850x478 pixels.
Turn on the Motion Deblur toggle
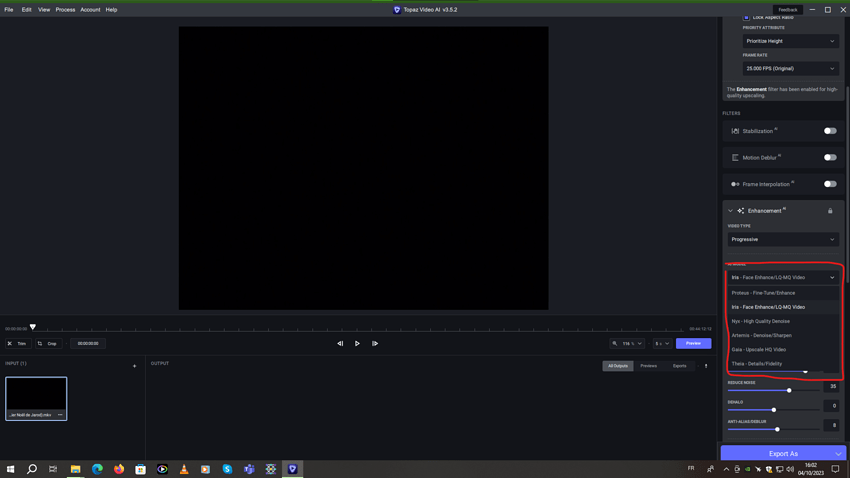tap(830, 158)
